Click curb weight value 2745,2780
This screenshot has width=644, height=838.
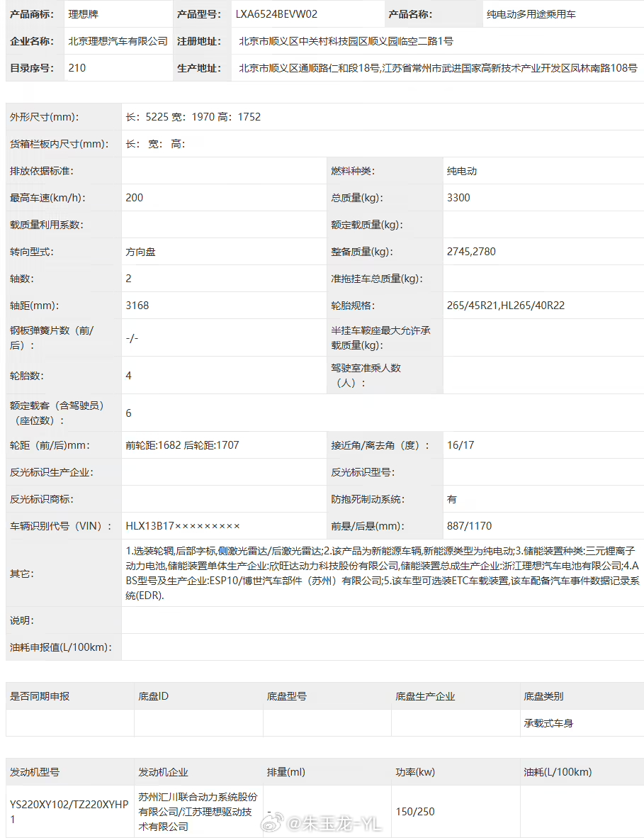472,252
